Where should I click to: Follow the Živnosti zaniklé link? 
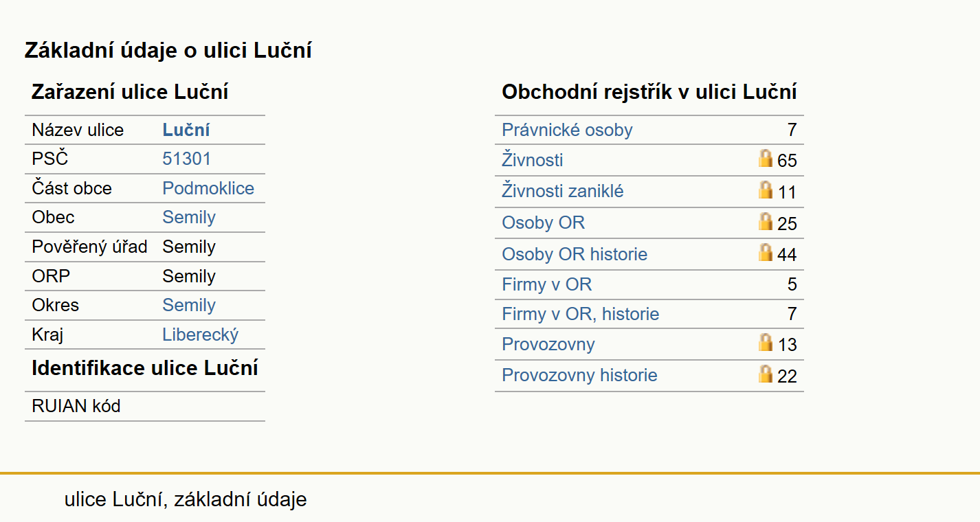coord(563,191)
